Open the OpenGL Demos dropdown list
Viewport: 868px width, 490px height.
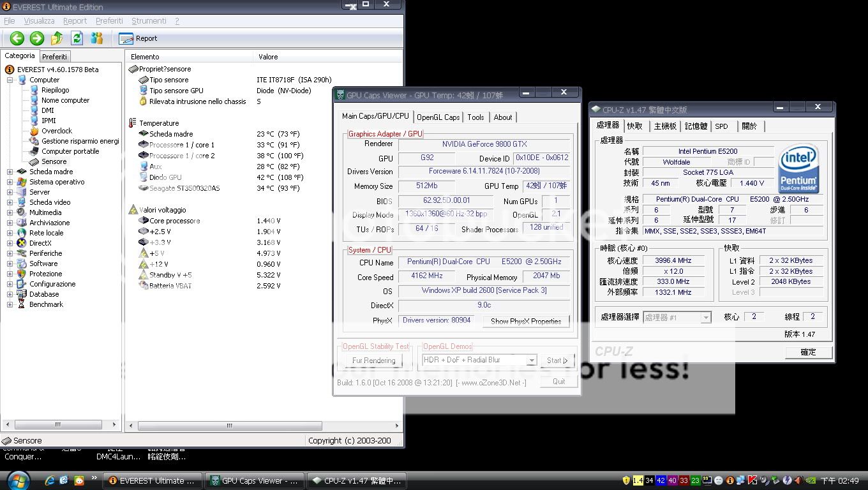(531, 360)
